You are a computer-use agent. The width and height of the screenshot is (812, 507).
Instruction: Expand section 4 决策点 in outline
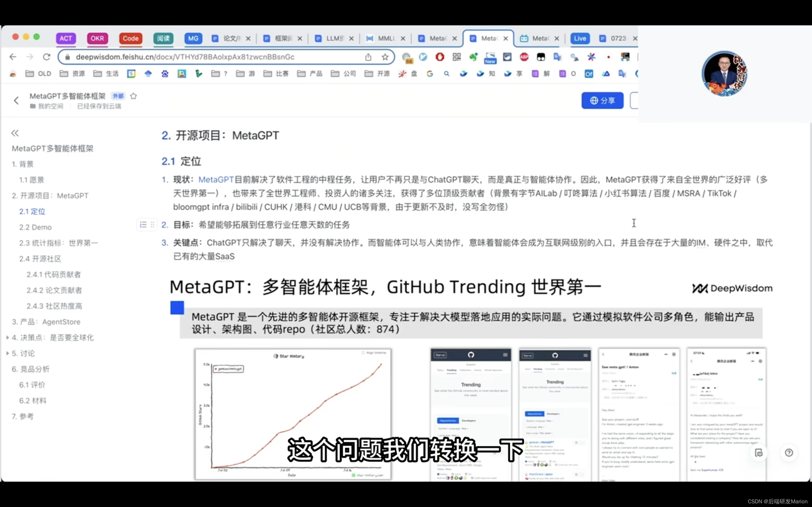coord(7,338)
